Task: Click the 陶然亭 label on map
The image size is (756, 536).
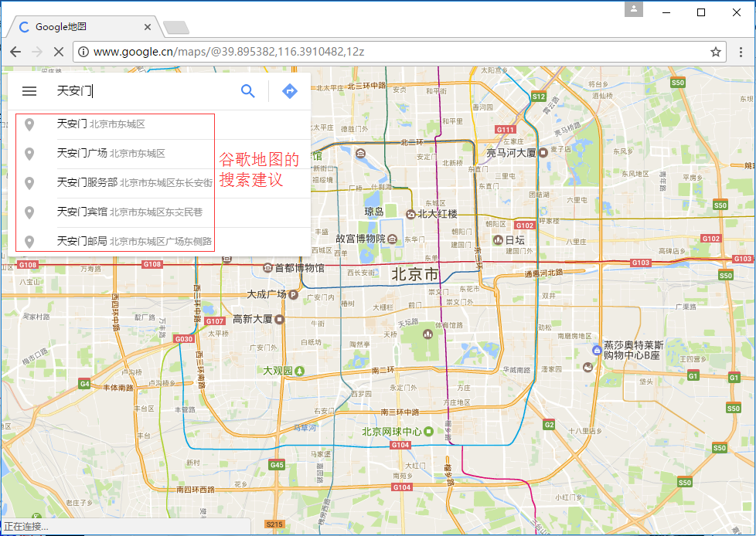Action: (359, 344)
